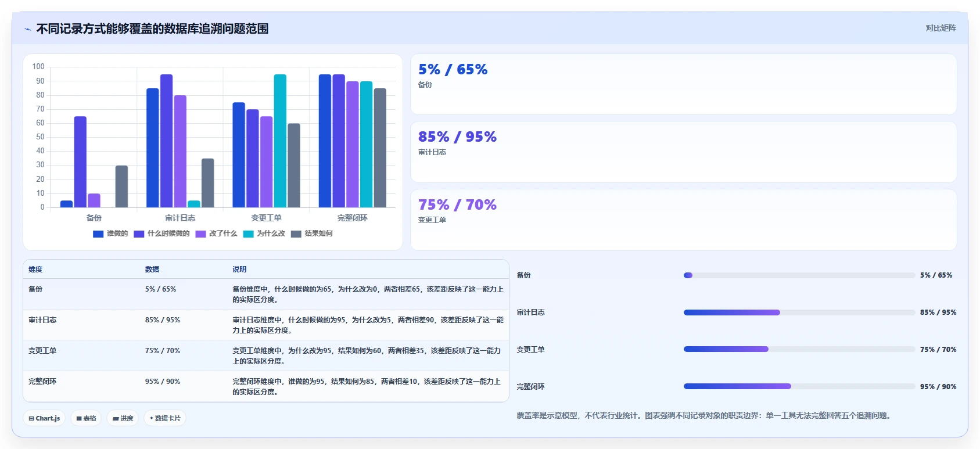
Task: Click the short cyan 为什么改 bar in 审计日志 group
Action: click(x=194, y=204)
